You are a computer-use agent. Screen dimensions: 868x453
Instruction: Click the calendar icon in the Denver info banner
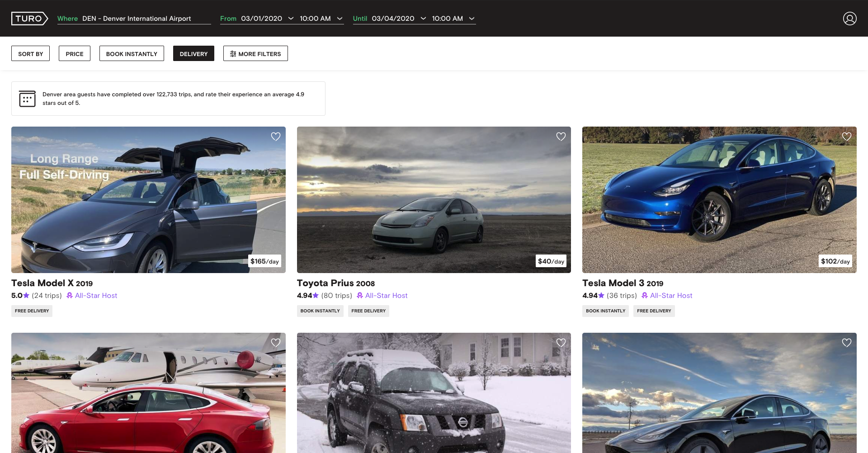pos(27,99)
